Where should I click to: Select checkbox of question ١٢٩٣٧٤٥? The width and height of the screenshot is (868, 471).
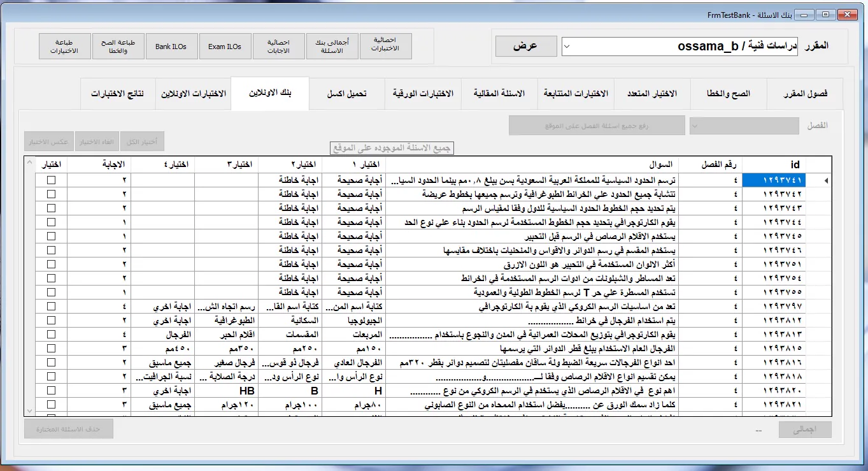pyautogui.click(x=52, y=236)
